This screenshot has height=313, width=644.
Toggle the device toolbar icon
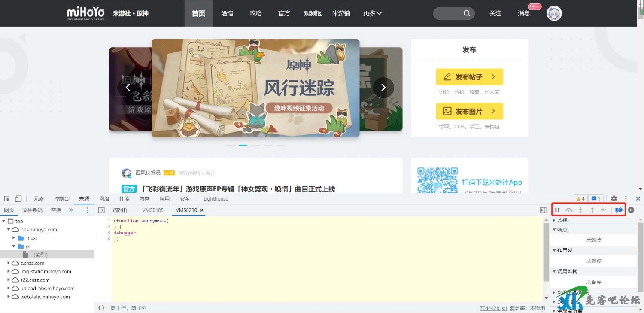point(18,198)
